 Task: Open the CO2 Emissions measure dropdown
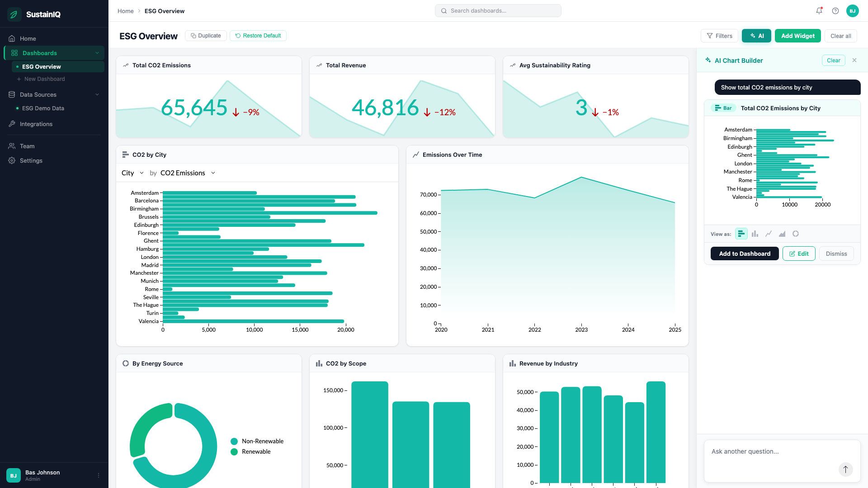(x=188, y=173)
